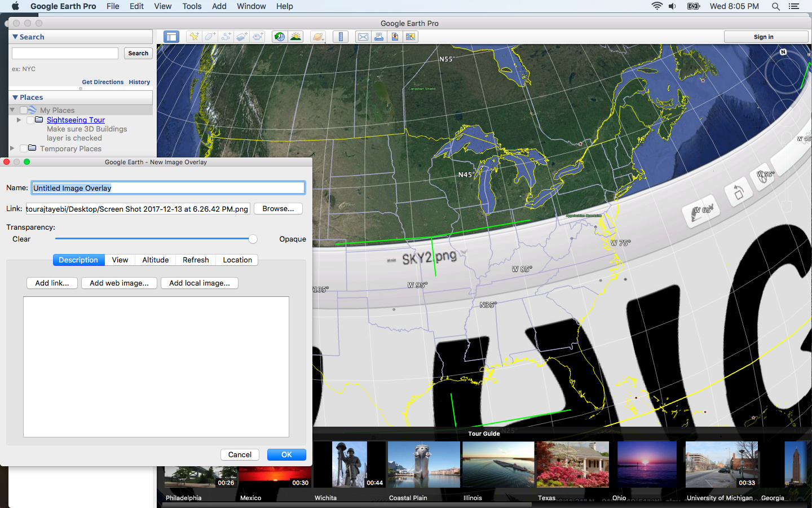Open Spotlight search
Screen dimensions: 812x508
[776, 6]
